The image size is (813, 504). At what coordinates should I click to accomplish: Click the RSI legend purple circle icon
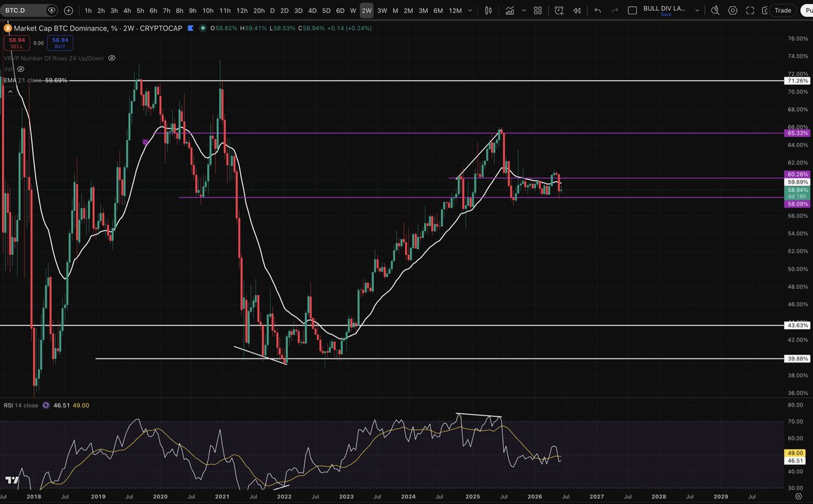tap(46, 405)
